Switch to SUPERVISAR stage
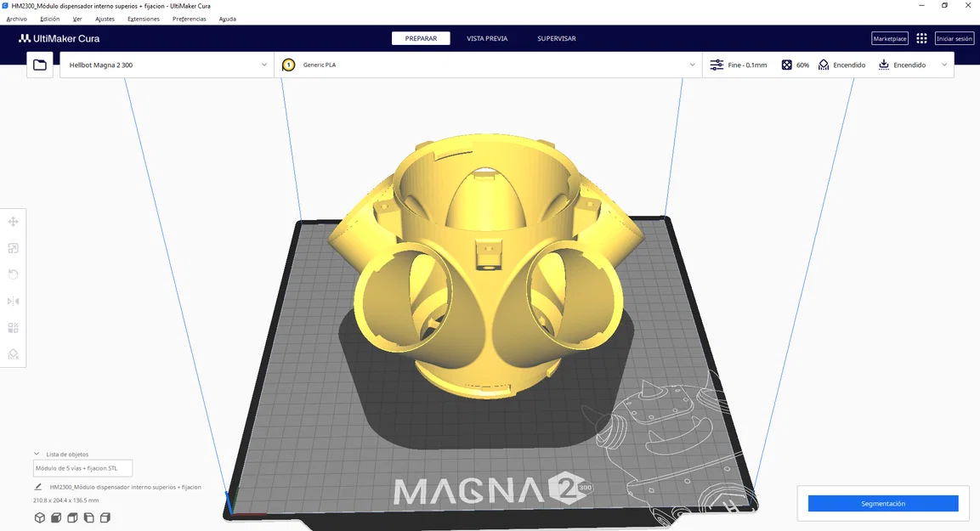Viewport: 980px width, 531px height. click(x=556, y=39)
